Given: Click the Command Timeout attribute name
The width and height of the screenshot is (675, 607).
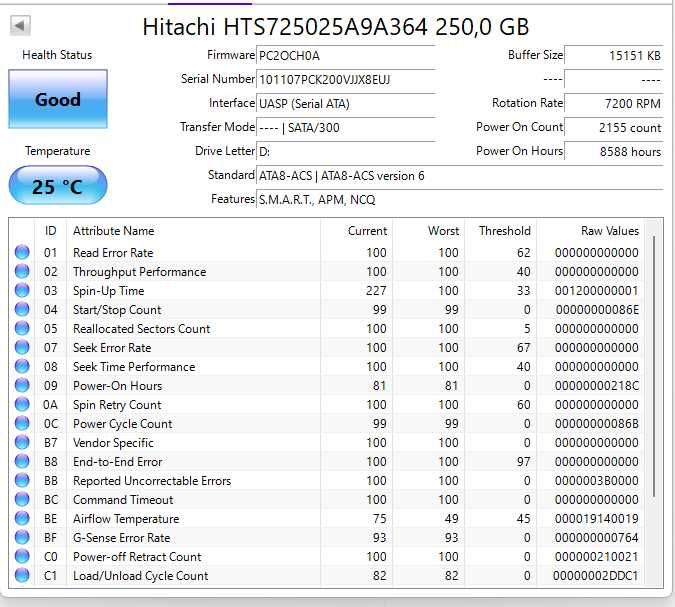Looking at the screenshot, I should [x=123, y=500].
